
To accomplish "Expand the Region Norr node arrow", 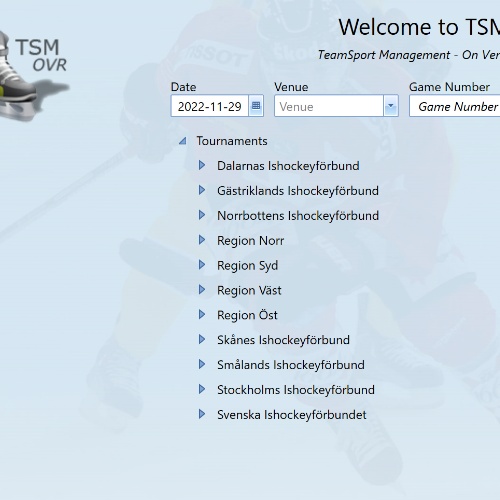I will coord(202,240).
